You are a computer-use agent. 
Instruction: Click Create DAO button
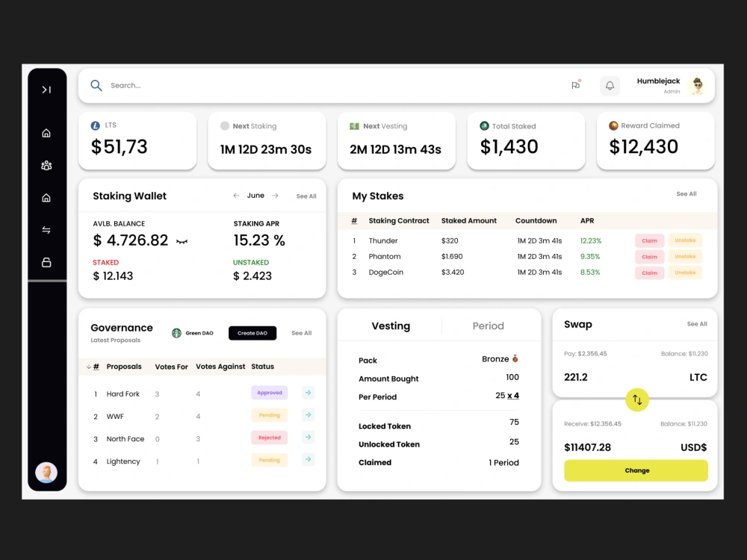point(252,333)
